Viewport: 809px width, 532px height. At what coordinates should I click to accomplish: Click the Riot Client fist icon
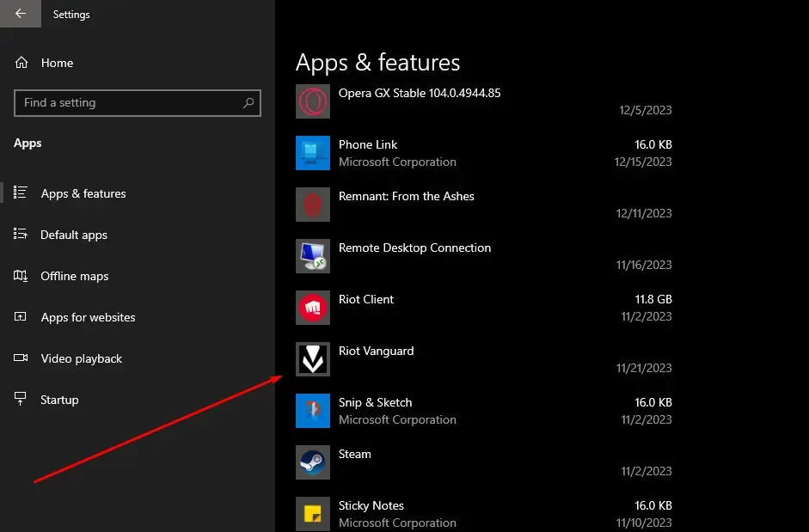tap(313, 308)
